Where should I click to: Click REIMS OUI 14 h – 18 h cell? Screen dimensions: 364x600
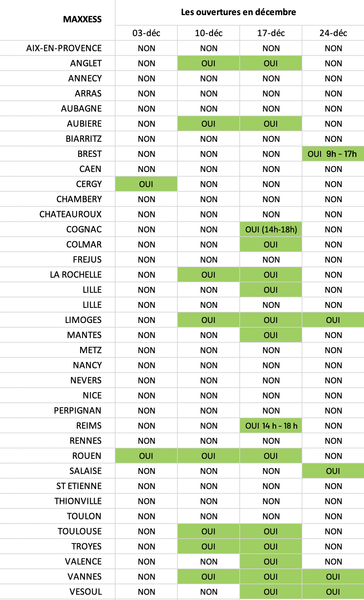271,426
